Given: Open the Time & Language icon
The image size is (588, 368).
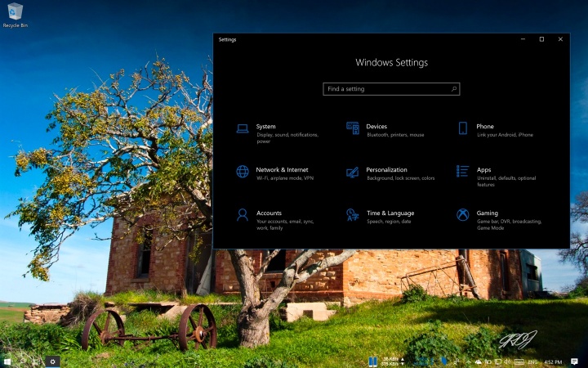Looking at the screenshot, I should pos(353,215).
